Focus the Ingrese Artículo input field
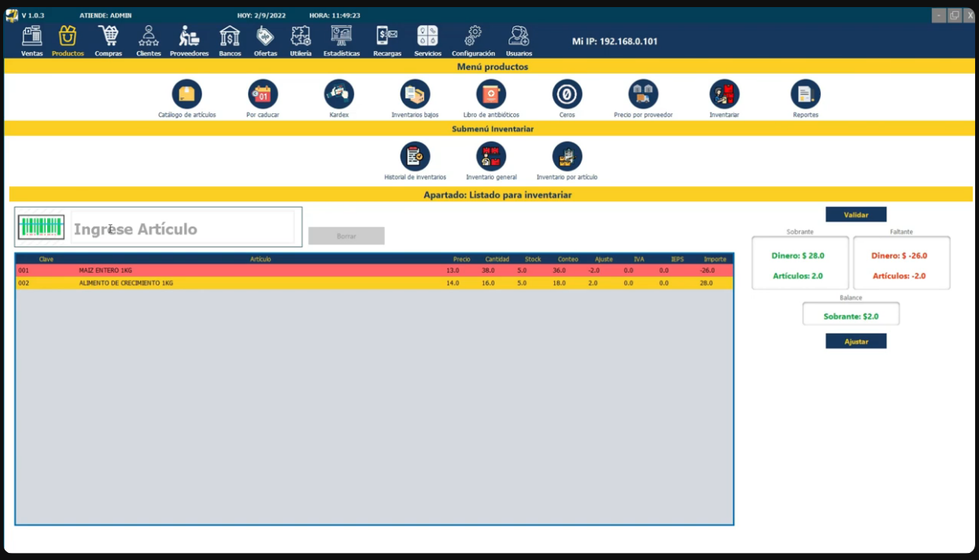Viewport: 979px width, 560px height. [x=183, y=229]
